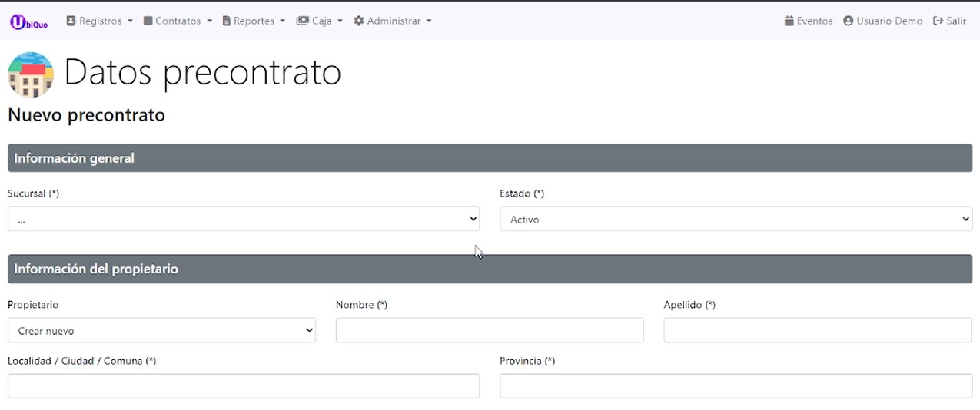Go to Eventos
The height and width of the screenshot is (410, 980).
[809, 21]
